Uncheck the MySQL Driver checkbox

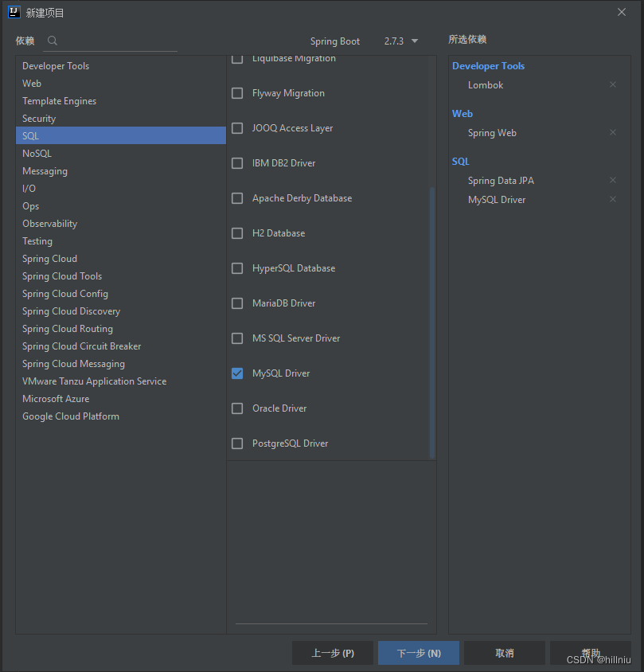pyautogui.click(x=237, y=373)
